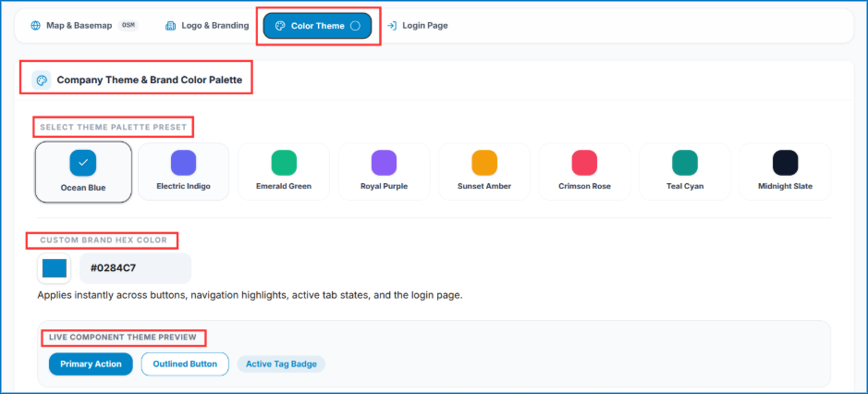Click the Primary Action preview button
868x394 pixels.
(x=91, y=364)
